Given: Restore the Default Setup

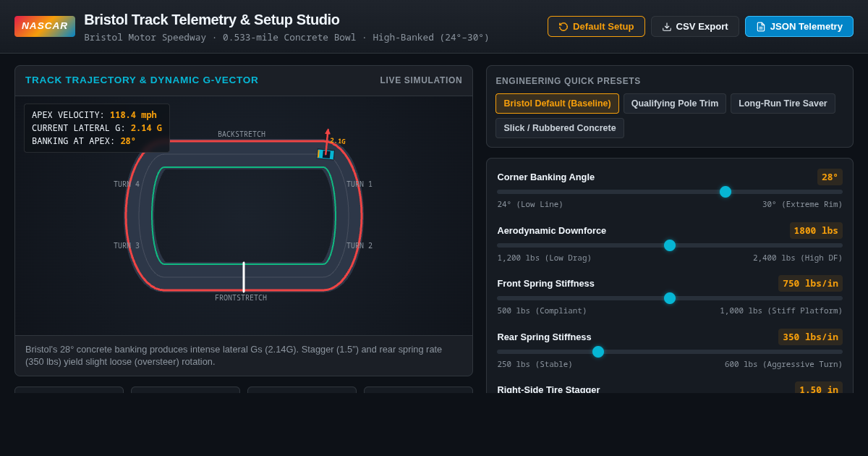Looking at the screenshot, I should (x=596, y=27).
